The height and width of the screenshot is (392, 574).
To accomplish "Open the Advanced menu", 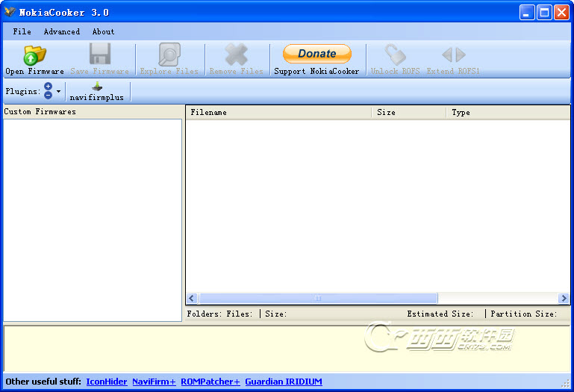I will [62, 31].
